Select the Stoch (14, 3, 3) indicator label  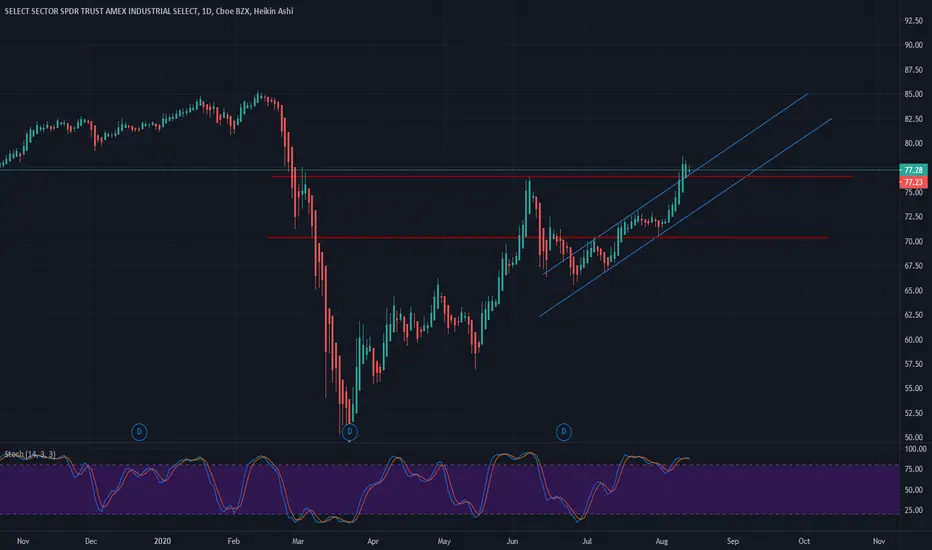point(30,454)
